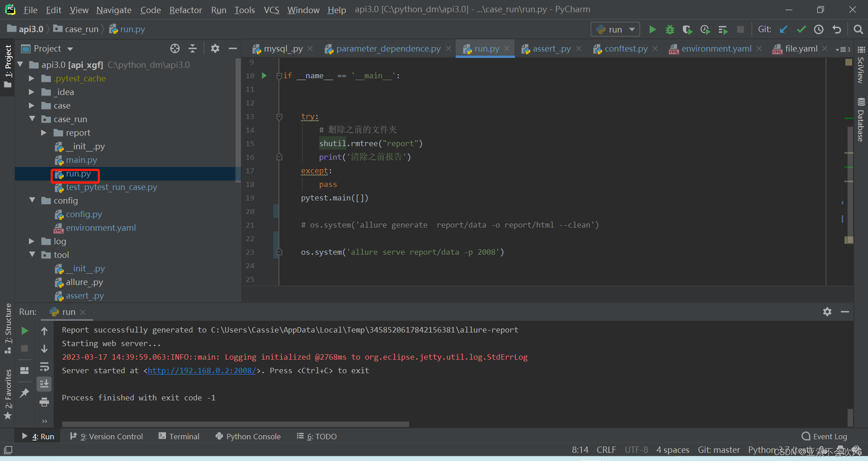The height and width of the screenshot is (461, 868).
Task: Hide the Project panel with minus icon
Action: pos(233,48)
